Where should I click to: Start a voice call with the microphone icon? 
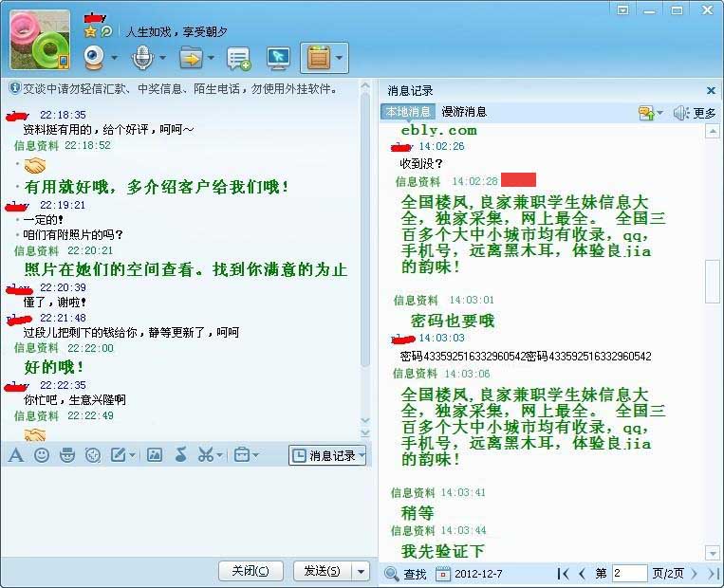[141, 58]
